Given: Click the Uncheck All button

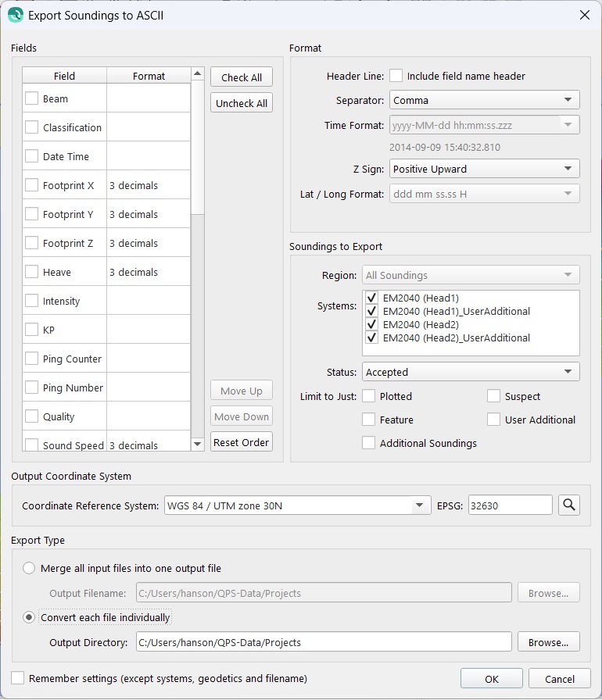Looking at the screenshot, I should click(242, 103).
